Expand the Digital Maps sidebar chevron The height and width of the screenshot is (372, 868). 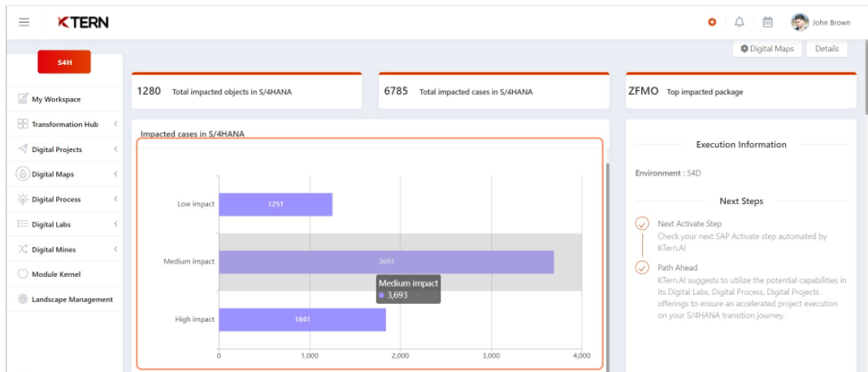click(115, 174)
